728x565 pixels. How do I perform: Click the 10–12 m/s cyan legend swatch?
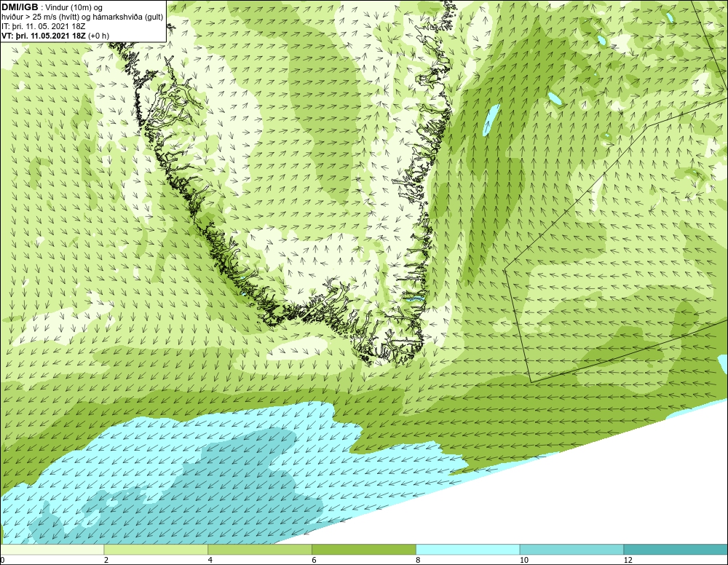(571, 550)
